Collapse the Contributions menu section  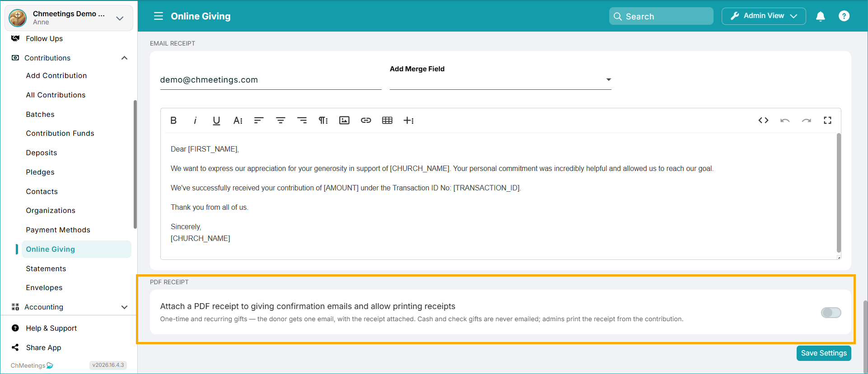click(x=125, y=58)
